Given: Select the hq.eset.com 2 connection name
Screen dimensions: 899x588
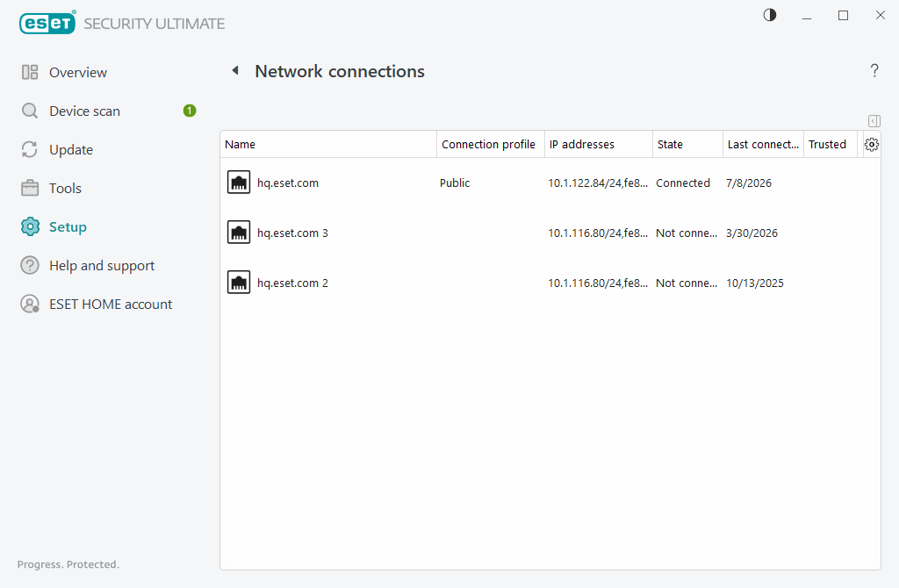Looking at the screenshot, I should 292,283.
